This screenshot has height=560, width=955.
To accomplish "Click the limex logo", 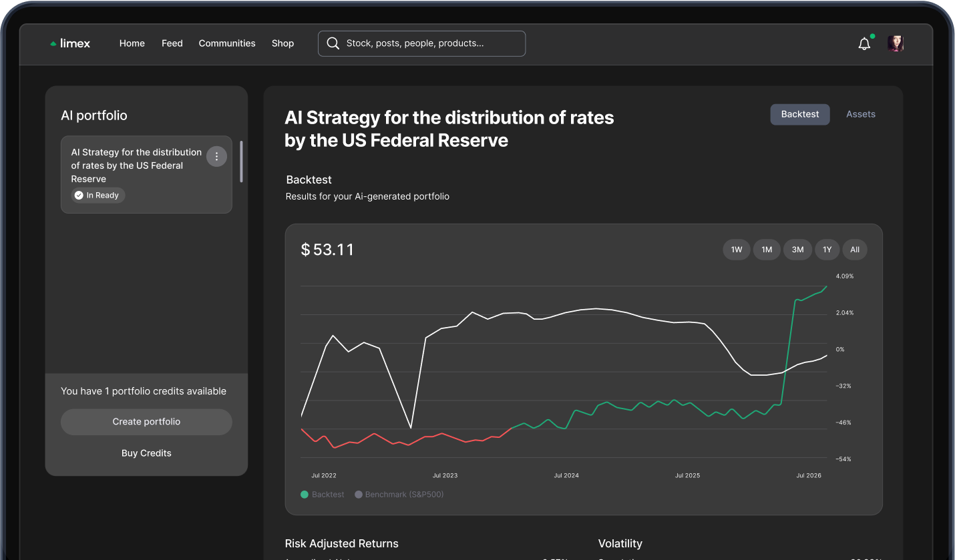I will click(70, 43).
